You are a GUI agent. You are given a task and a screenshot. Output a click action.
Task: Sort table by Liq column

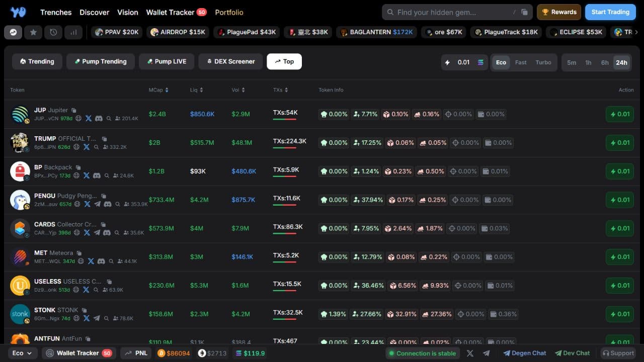point(196,90)
